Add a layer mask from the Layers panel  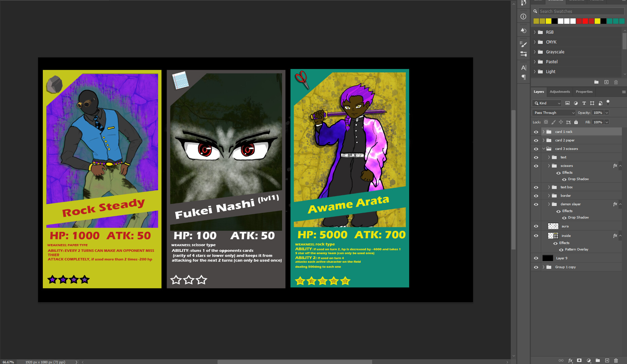click(579, 360)
